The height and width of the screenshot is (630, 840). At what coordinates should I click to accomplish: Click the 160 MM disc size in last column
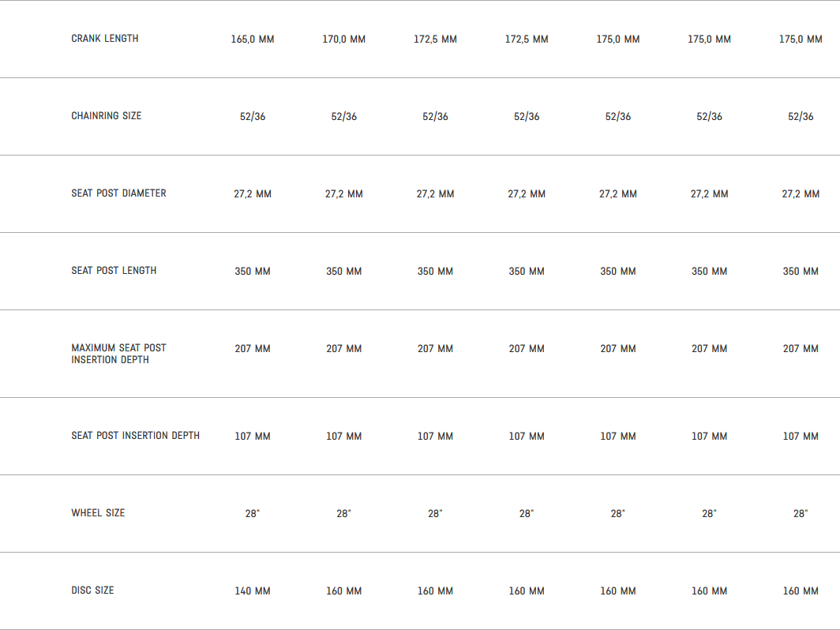click(x=801, y=591)
